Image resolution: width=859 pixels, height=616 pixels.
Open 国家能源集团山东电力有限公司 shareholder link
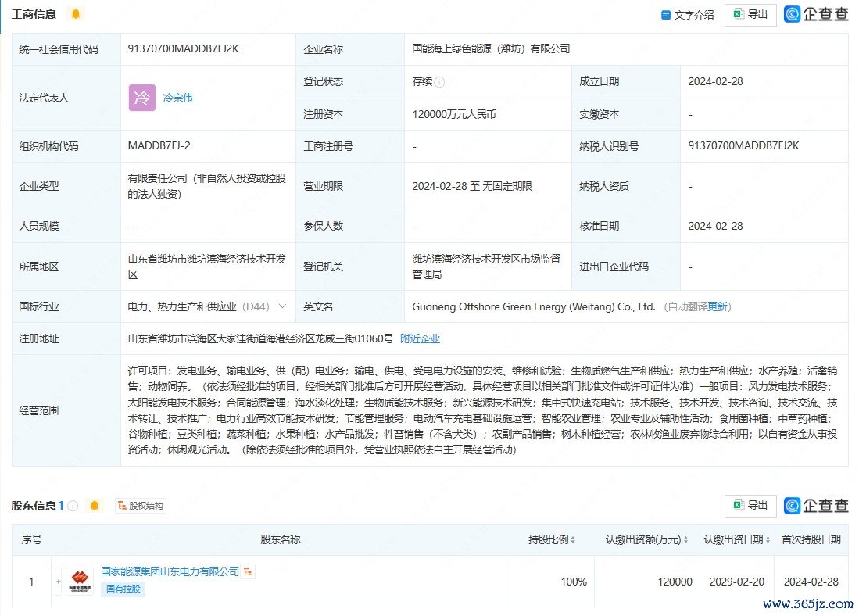170,571
